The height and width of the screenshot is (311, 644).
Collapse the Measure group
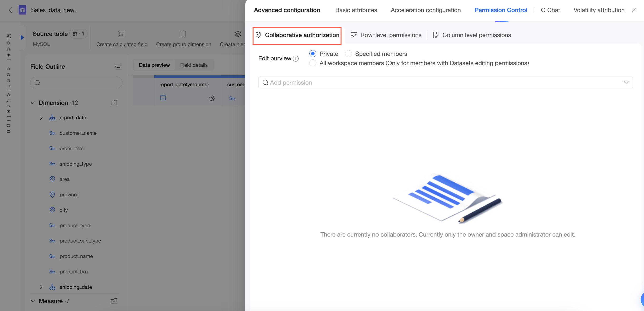(33, 301)
